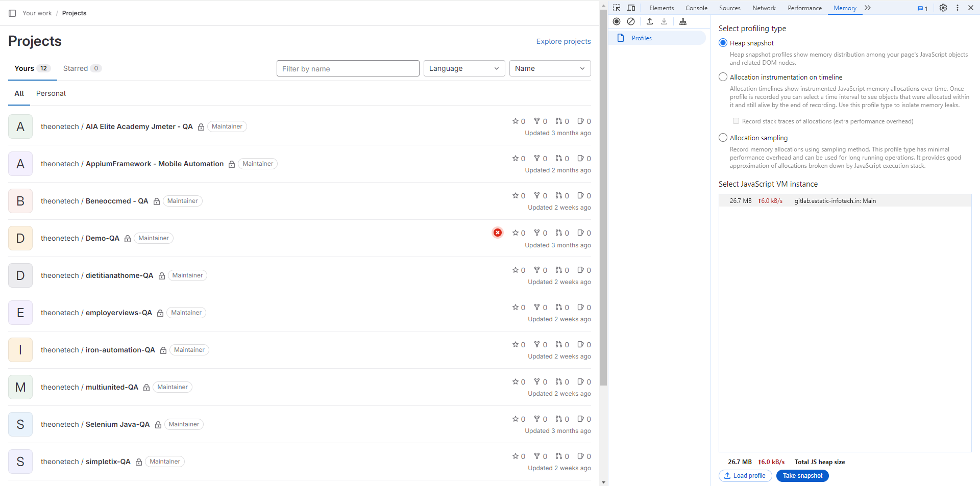Click the Filter by name input field
Viewport: 980px width, 486px height.
[x=348, y=68]
